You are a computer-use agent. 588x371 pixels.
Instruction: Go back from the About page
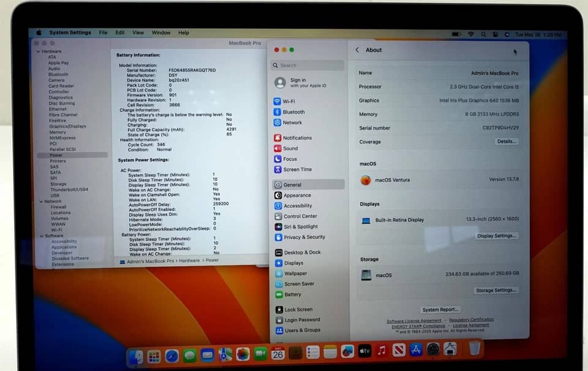point(357,50)
